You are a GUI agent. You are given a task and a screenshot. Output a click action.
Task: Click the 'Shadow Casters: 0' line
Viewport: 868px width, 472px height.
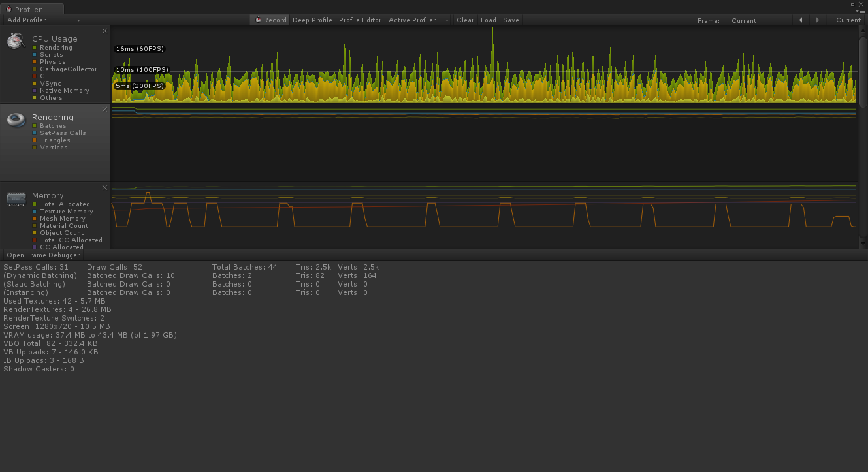point(39,369)
